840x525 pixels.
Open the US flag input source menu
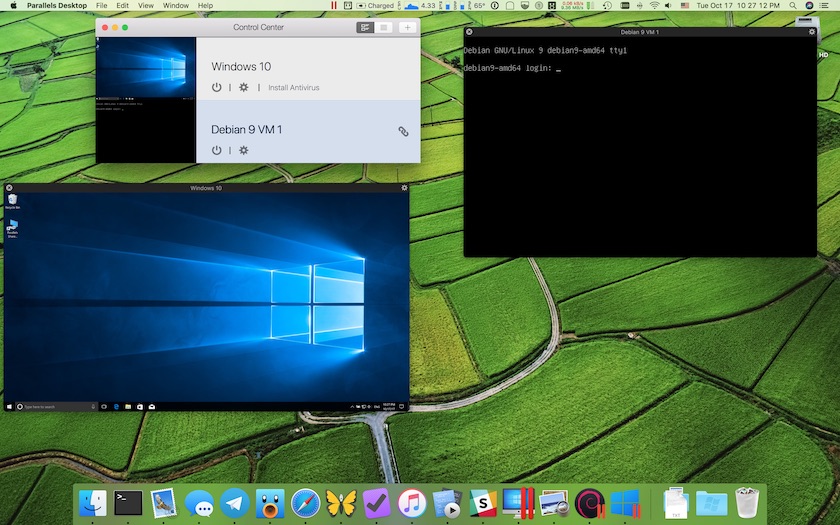[x=685, y=5]
